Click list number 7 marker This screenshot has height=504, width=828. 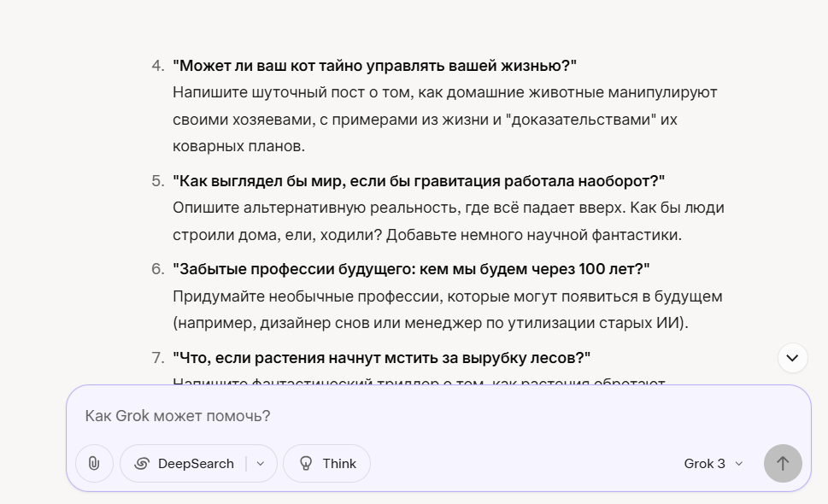158,358
